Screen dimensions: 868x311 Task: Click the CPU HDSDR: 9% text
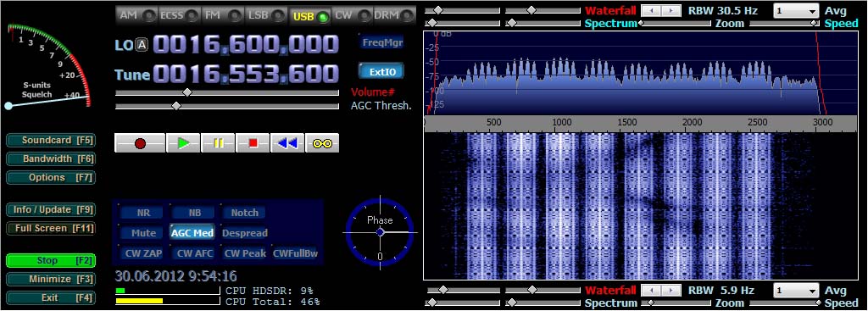[x=270, y=291]
